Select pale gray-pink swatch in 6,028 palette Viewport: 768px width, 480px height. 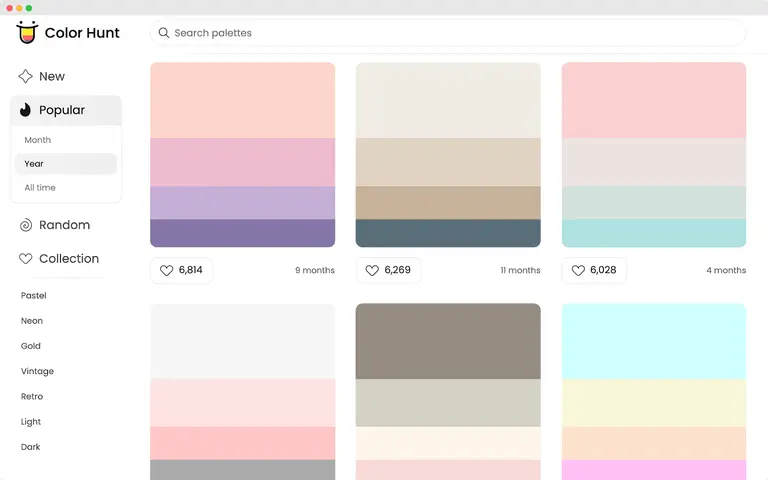pyautogui.click(x=654, y=162)
